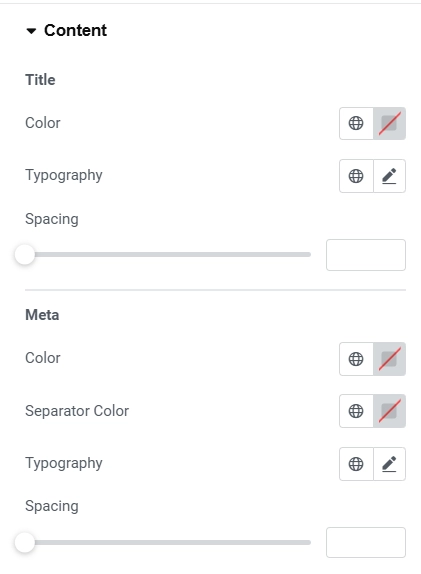Click the Meta Spacing slider track
421x574 pixels.
click(x=168, y=543)
